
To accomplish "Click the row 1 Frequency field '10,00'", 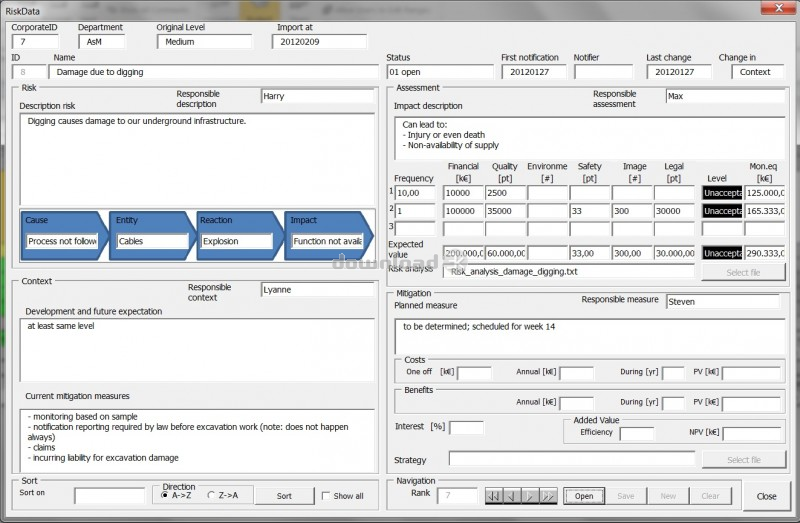I will tap(415, 193).
